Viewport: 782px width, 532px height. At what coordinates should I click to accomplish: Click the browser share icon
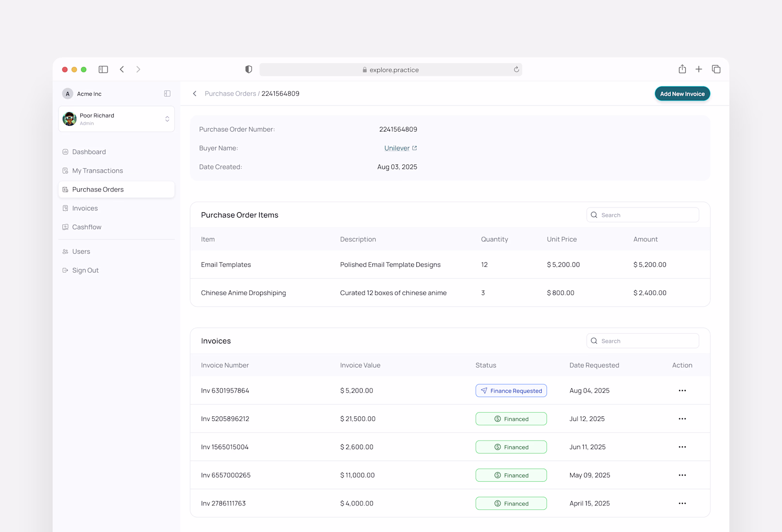[682, 69]
